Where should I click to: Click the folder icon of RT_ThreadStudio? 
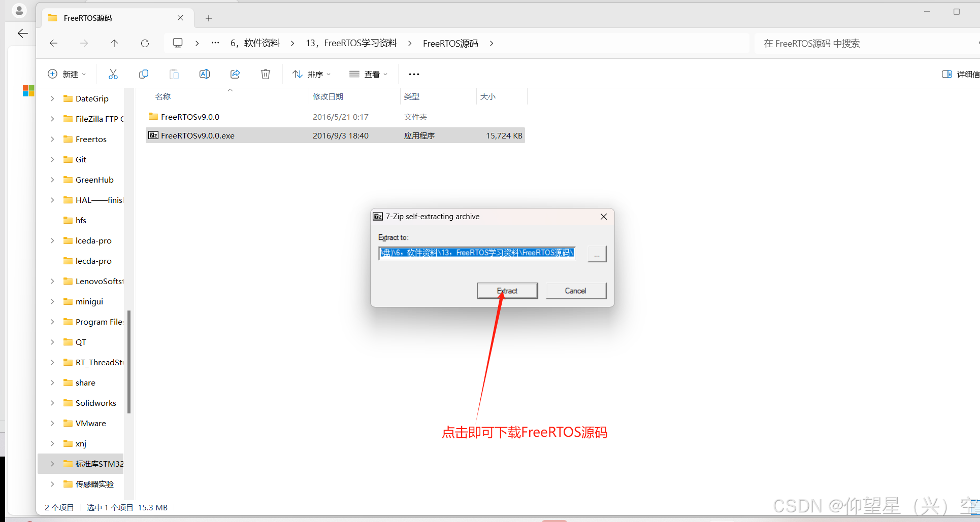pyautogui.click(x=68, y=362)
